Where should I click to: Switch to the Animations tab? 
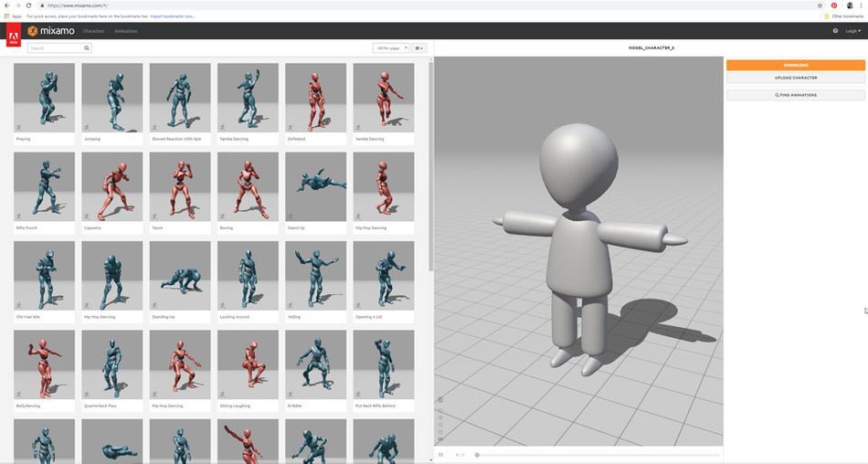tap(126, 31)
